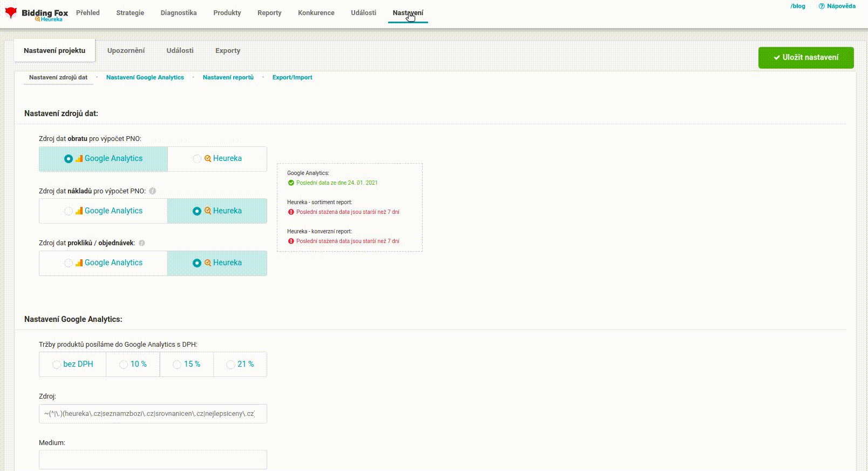
Task: Choose 21 % DPH option
Action: 240,365
